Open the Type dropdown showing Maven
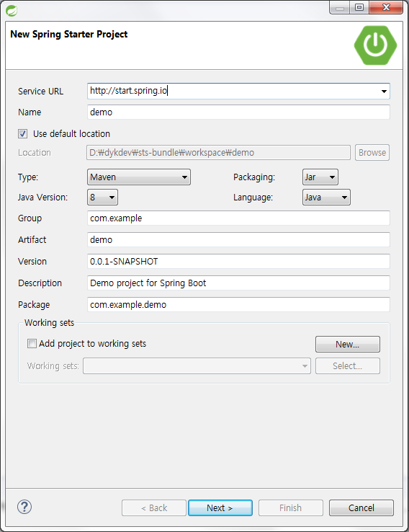This screenshot has height=532, width=409. [139, 177]
